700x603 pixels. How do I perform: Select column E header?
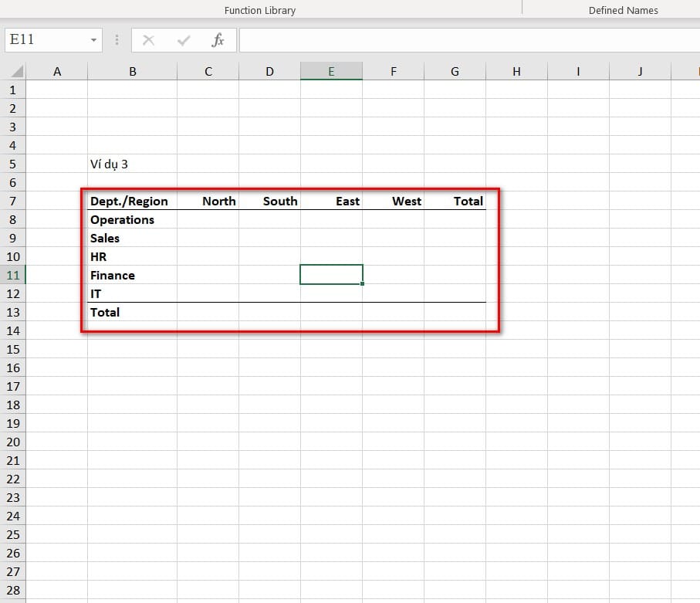pyautogui.click(x=331, y=72)
